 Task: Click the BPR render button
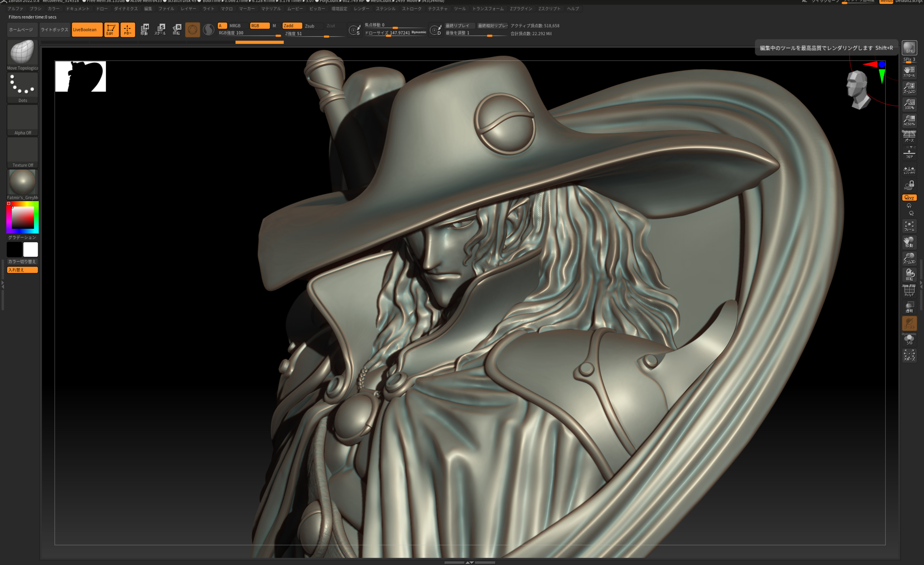[909, 48]
